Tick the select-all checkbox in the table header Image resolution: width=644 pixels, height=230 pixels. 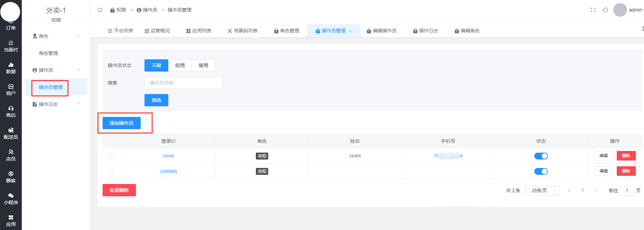[x=112, y=141]
